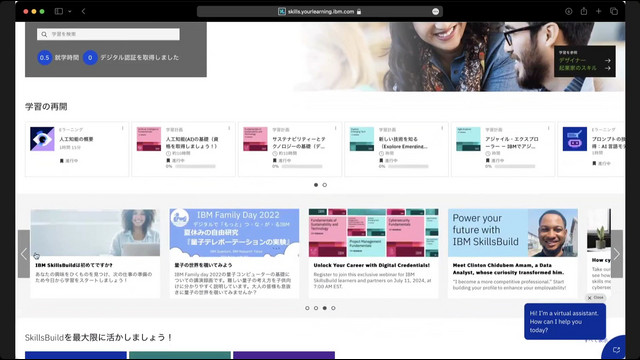Open options menu on 新しい技術を知る card
The height and width of the screenshot is (360, 640).
tap(442, 128)
